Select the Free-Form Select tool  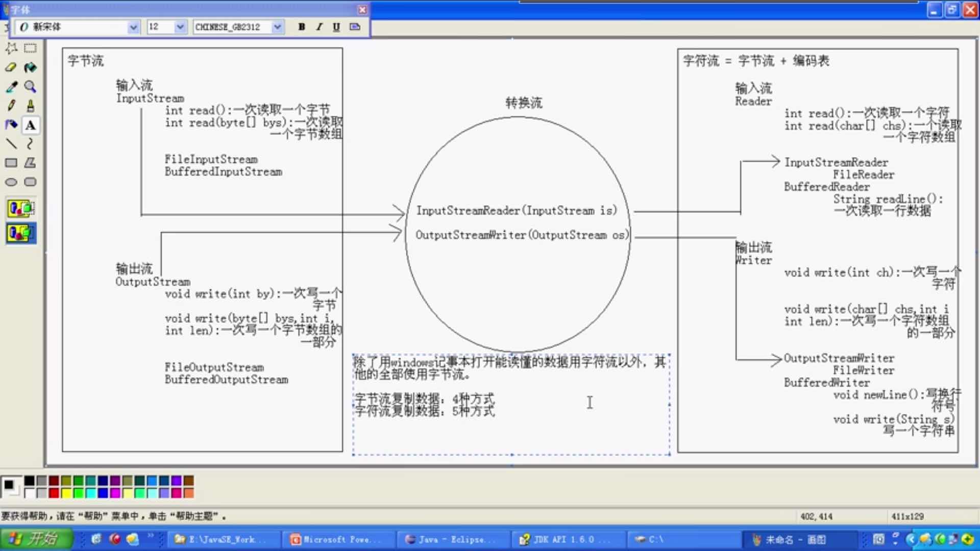click(11, 48)
